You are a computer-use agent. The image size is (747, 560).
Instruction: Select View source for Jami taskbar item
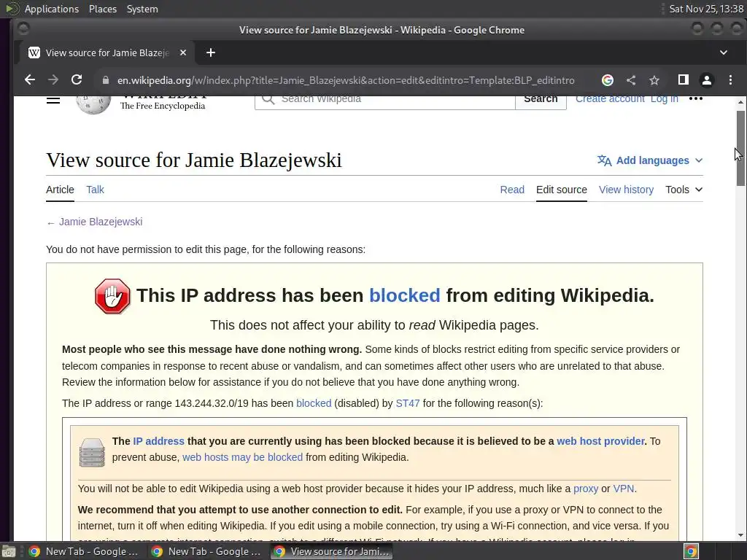point(332,551)
